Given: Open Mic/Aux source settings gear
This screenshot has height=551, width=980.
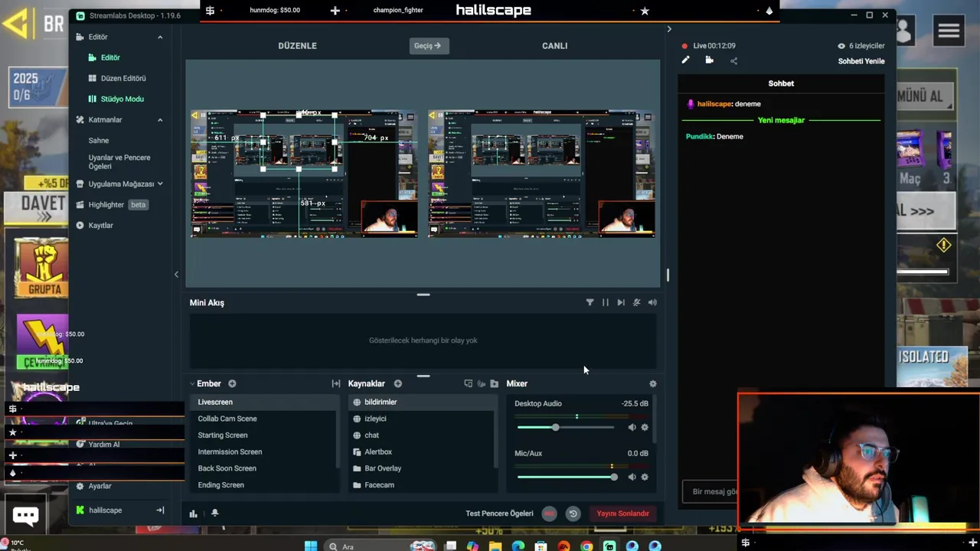Looking at the screenshot, I should coord(645,477).
